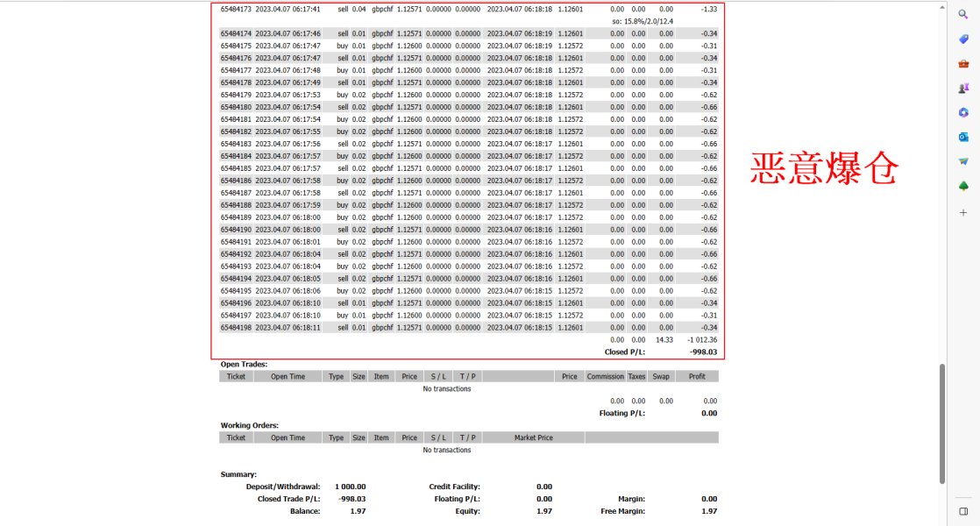Image resolution: width=980 pixels, height=526 pixels.
Task: Click 'Market Price' header in Working Orders
Action: [533, 438]
